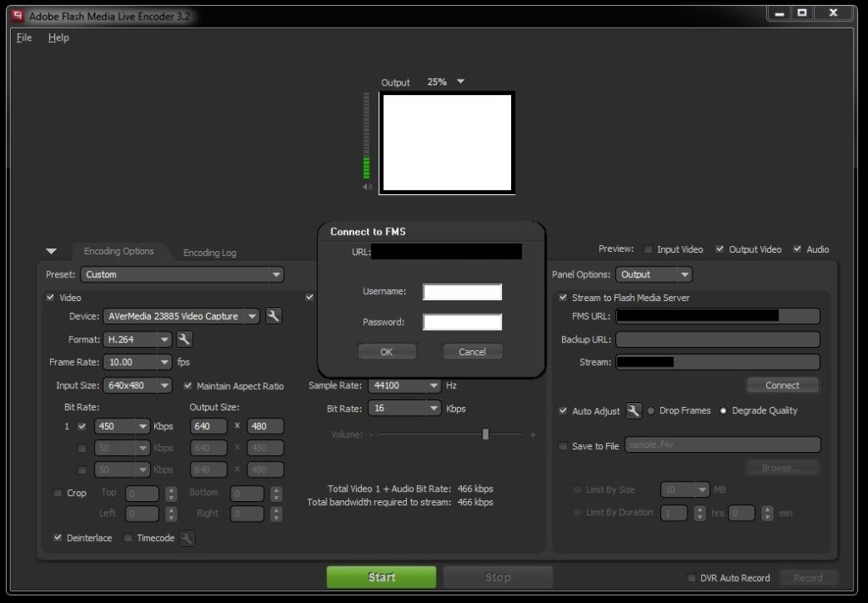Enable the Crop checkbox

[x=57, y=492]
